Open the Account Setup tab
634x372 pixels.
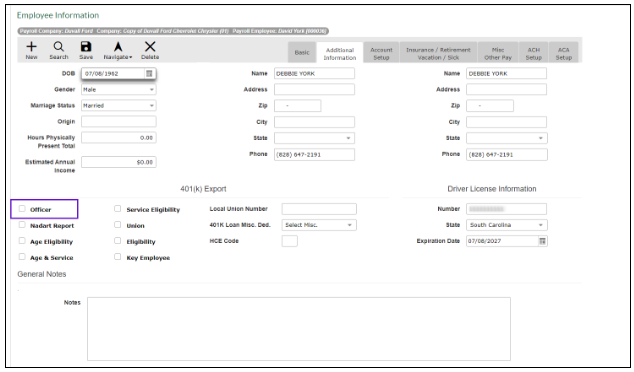click(x=381, y=53)
